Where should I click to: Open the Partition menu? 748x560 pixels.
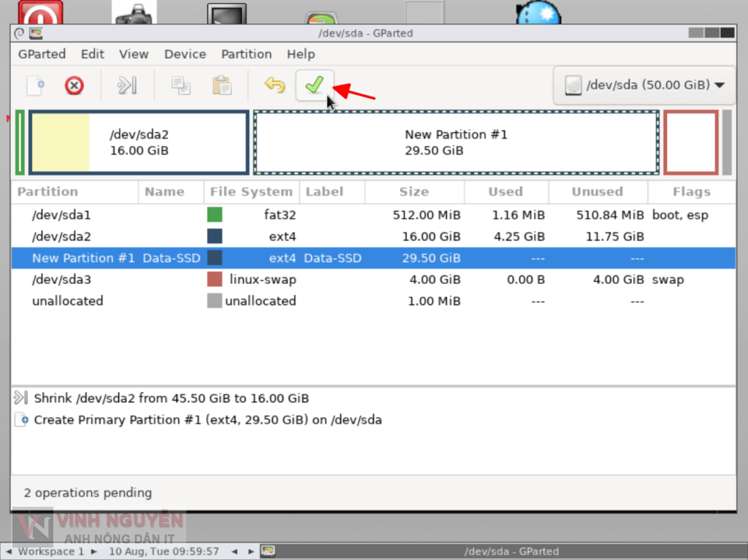tap(246, 54)
